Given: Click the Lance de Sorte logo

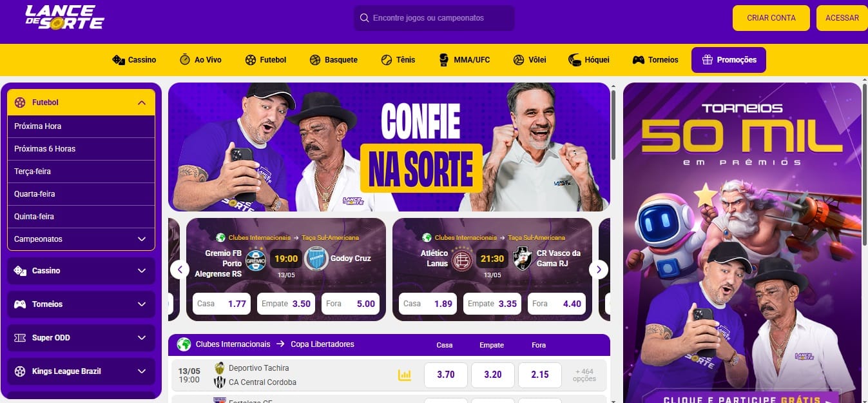Looking at the screenshot, I should click(x=64, y=17).
